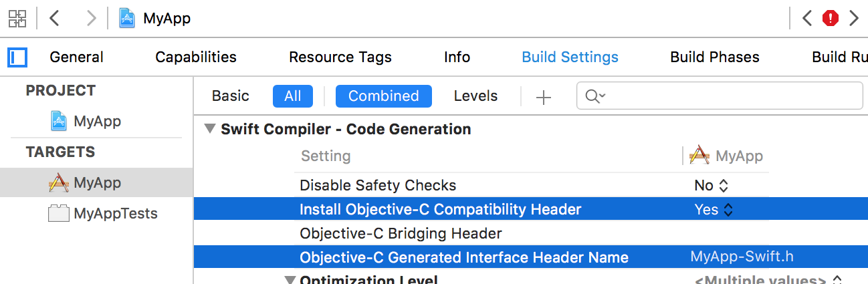868x284 pixels.
Task: Open the Build Phases tab
Action: point(715,57)
